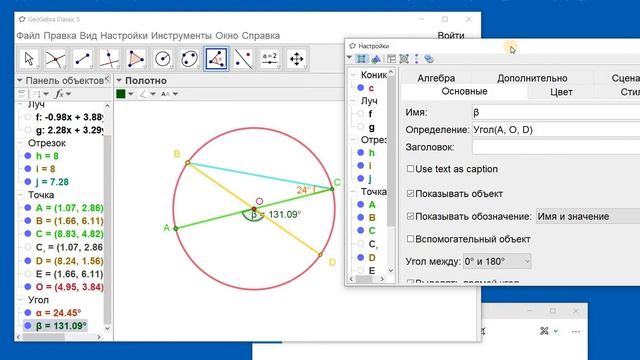The width and height of the screenshot is (640, 360).
Task: Select point D in Настройки object tree
Action: click(x=372, y=258)
